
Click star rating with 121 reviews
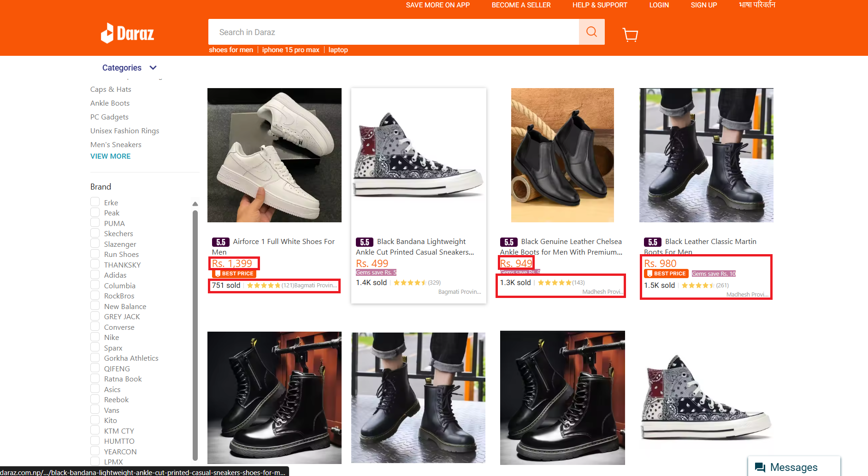tap(264, 286)
